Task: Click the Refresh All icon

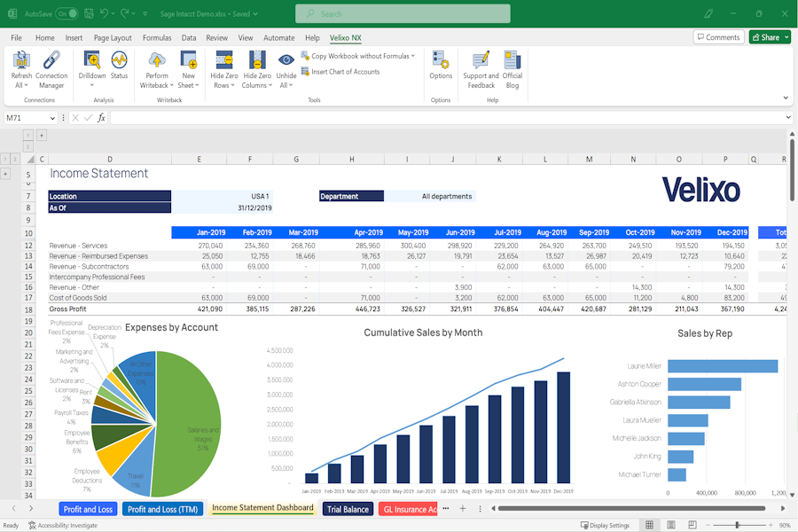Action: point(21,60)
